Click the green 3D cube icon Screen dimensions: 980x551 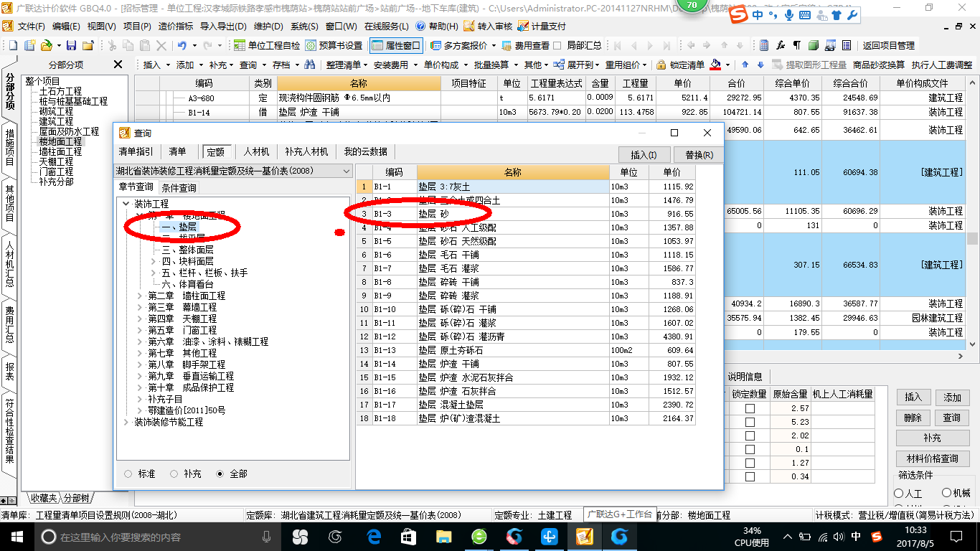[x=814, y=45]
